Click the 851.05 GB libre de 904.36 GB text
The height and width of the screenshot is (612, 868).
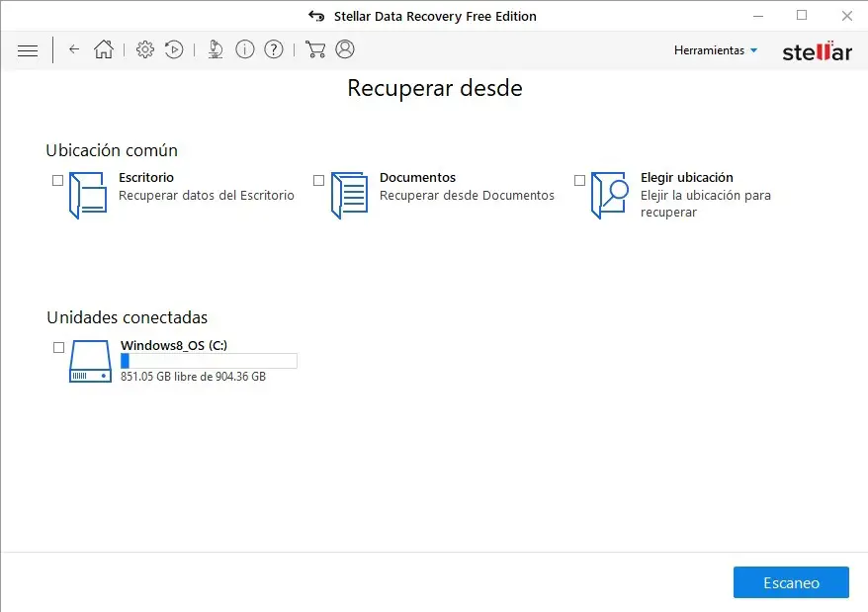point(193,377)
